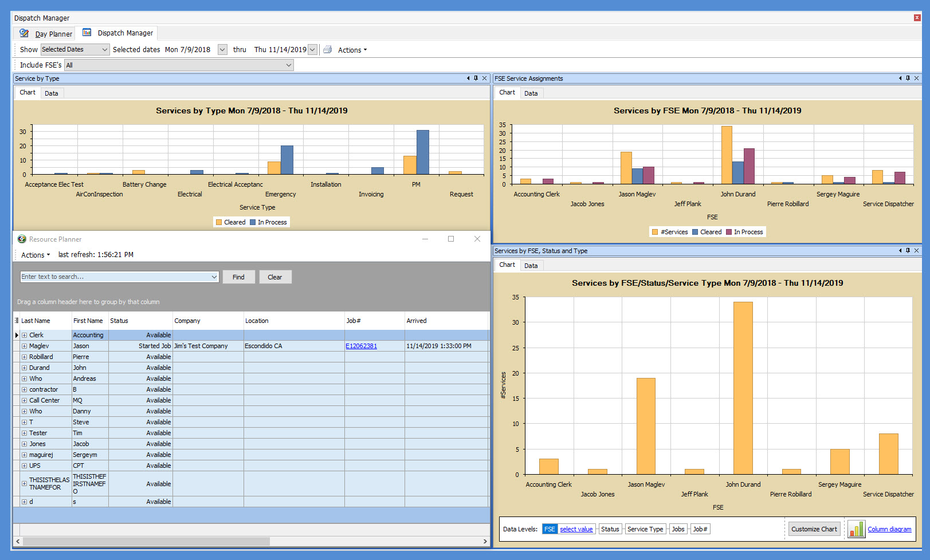Screen dimensions: 930x560
Task: Click the globe icon on Resource Planner
Action: (x=21, y=239)
